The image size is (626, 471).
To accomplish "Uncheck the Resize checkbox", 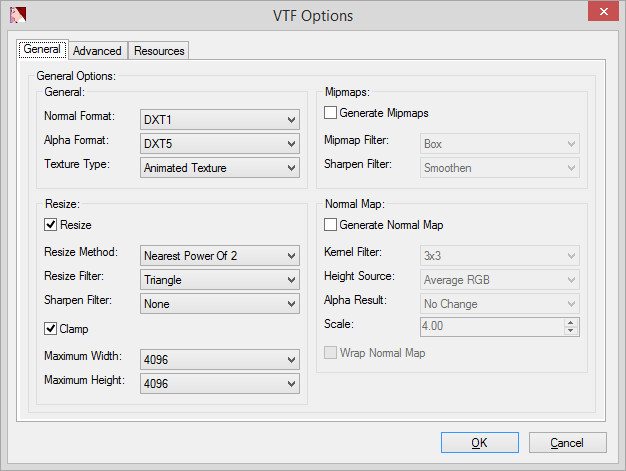I will (51, 225).
